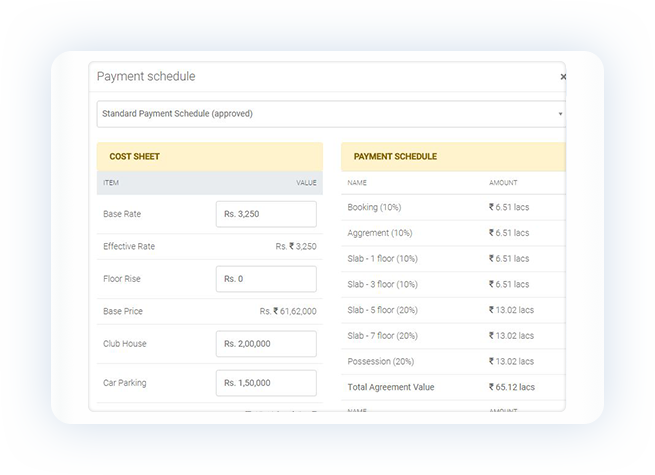
Task: Open the Standard Payment Schedule dropdown
Action: click(331, 114)
